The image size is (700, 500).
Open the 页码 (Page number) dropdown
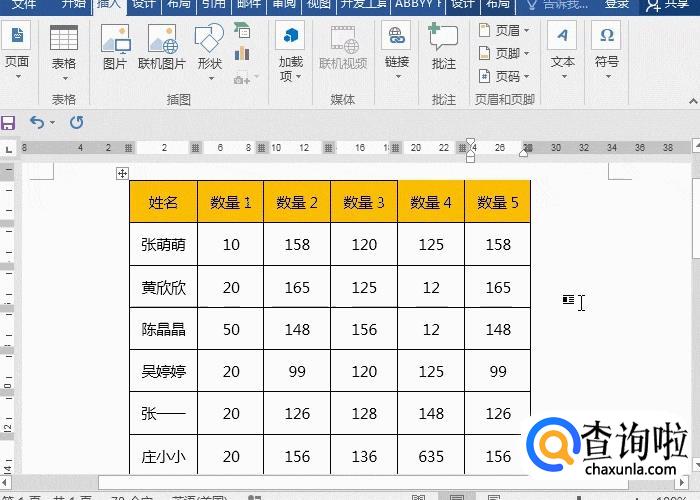point(504,77)
